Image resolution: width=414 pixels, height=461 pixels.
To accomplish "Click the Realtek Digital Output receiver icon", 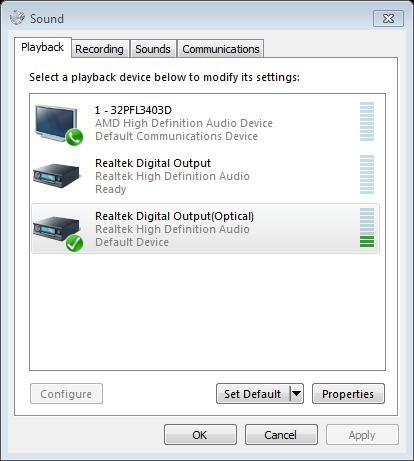I will coord(57,176).
